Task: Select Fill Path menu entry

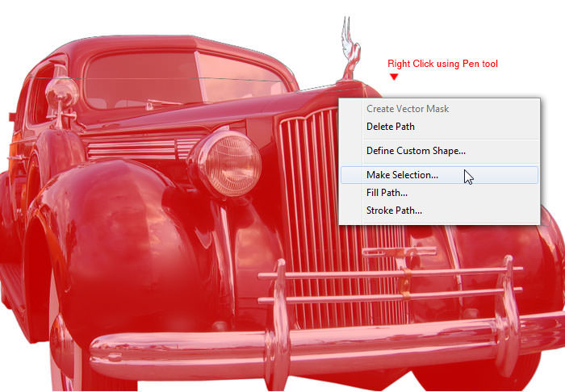Action: pos(440,193)
